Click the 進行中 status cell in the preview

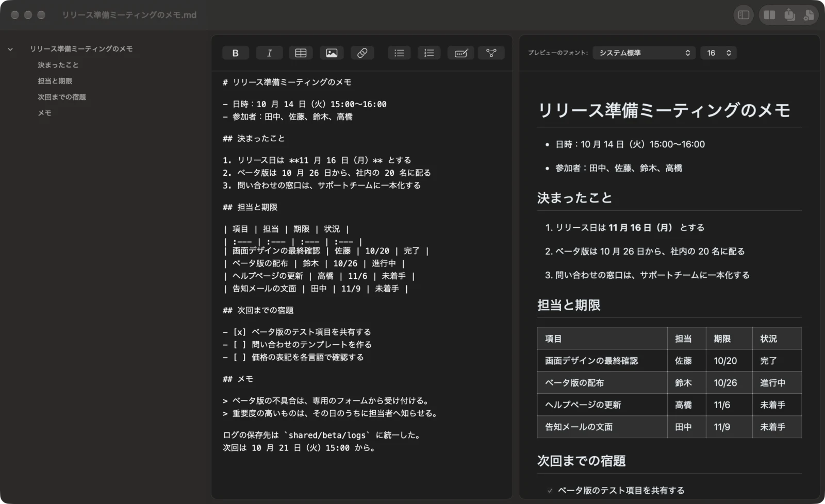[777, 383]
